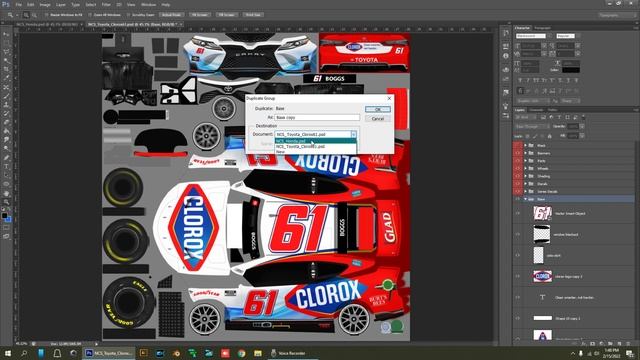Toggle Resize Windows to Fit checkbox
Screen dimensions: 640x360
(47, 15)
